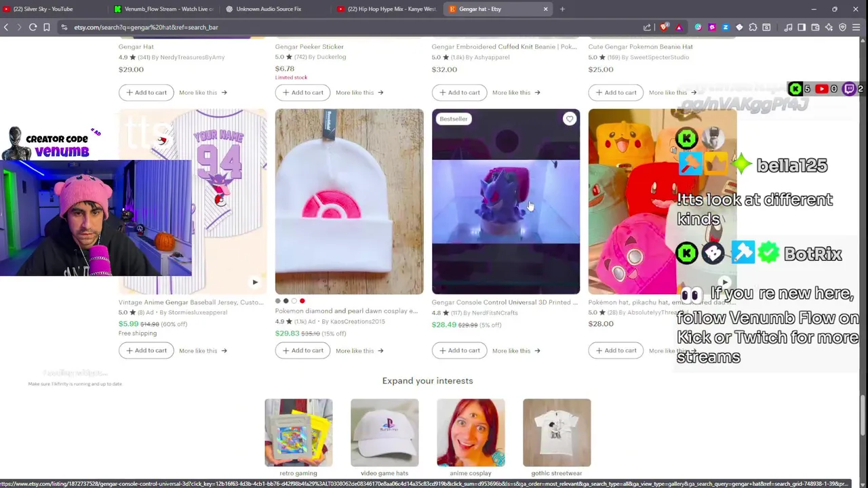More like this for Gengar Peeker Sticker
Viewport: 868px width, 488px height.
pos(359,92)
